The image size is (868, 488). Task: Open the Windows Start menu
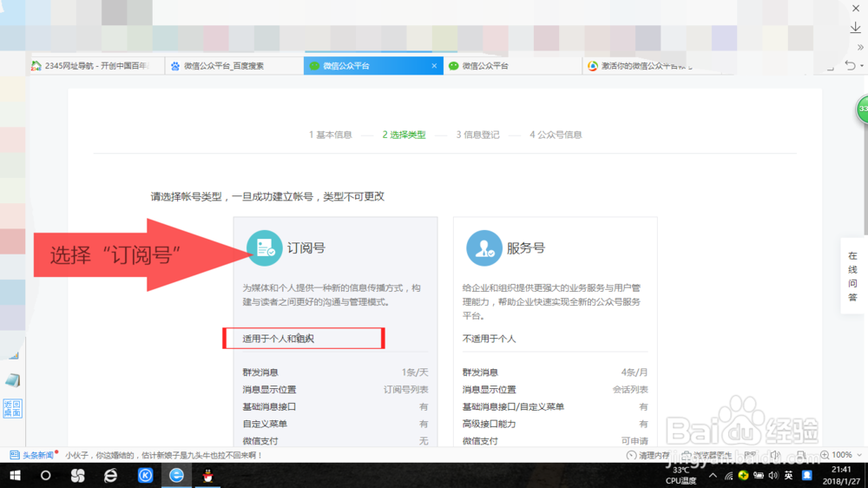pos(15,476)
